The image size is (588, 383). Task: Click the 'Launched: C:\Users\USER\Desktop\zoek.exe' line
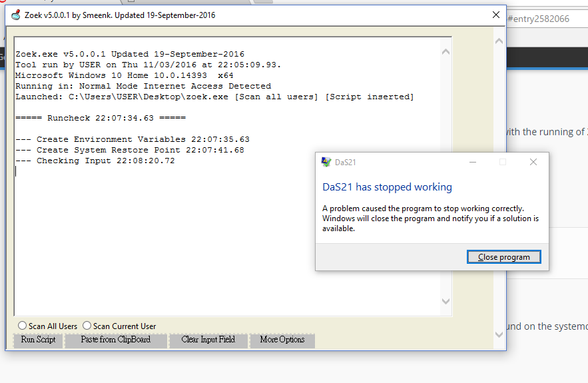[214, 97]
